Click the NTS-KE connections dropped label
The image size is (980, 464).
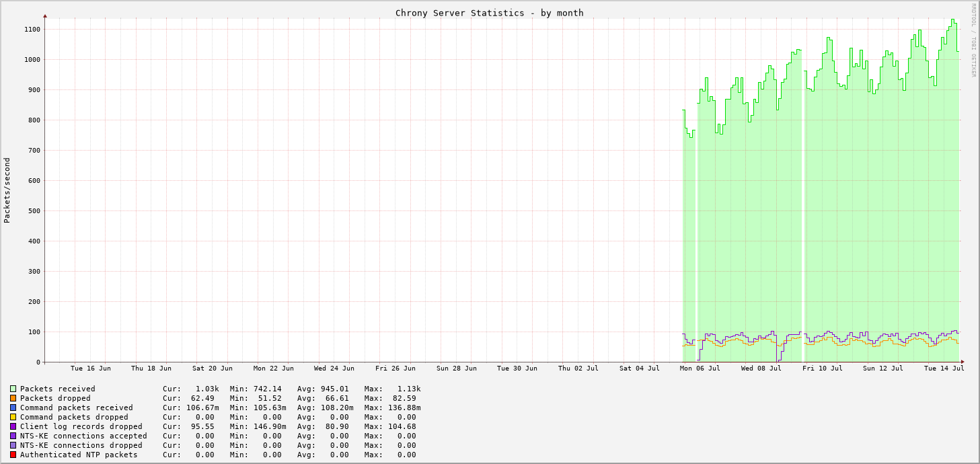[x=81, y=445]
